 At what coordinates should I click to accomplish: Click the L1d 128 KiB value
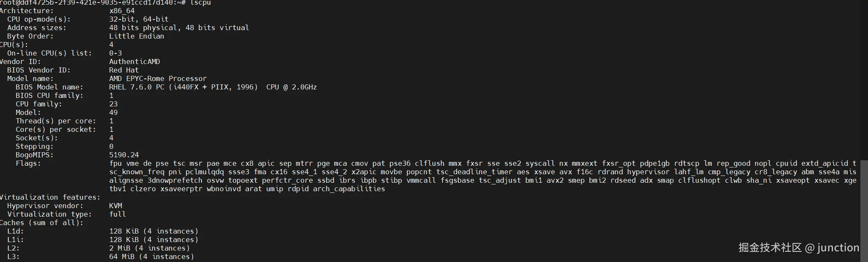[x=154, y=231]
